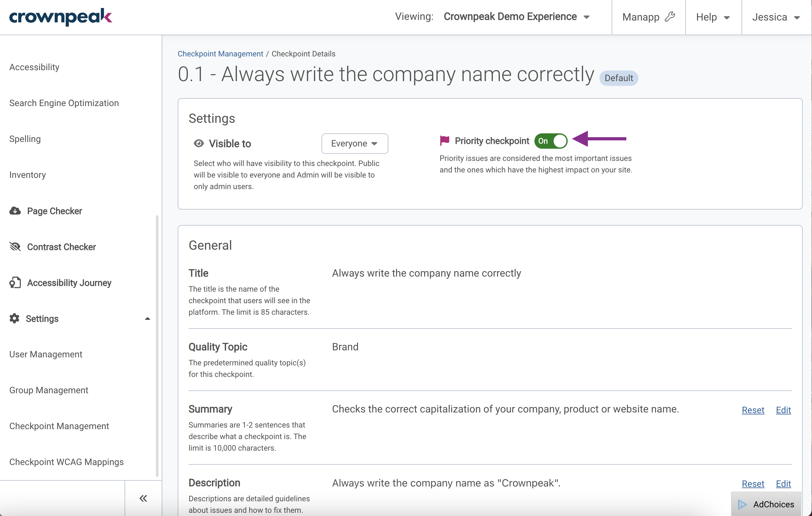Go to Group Management
Viewport: 812px width, 516px height.
49,390
